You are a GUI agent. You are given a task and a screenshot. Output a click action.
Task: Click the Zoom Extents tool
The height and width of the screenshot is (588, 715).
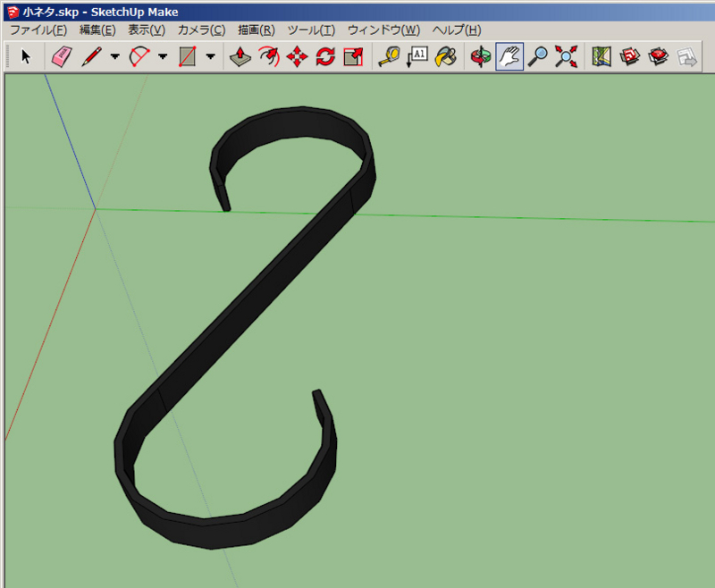566,56
